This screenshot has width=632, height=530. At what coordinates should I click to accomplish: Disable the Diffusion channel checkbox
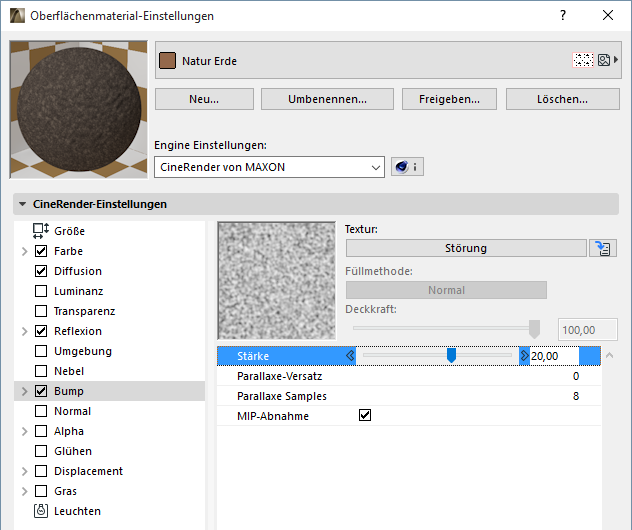[41, 271]
